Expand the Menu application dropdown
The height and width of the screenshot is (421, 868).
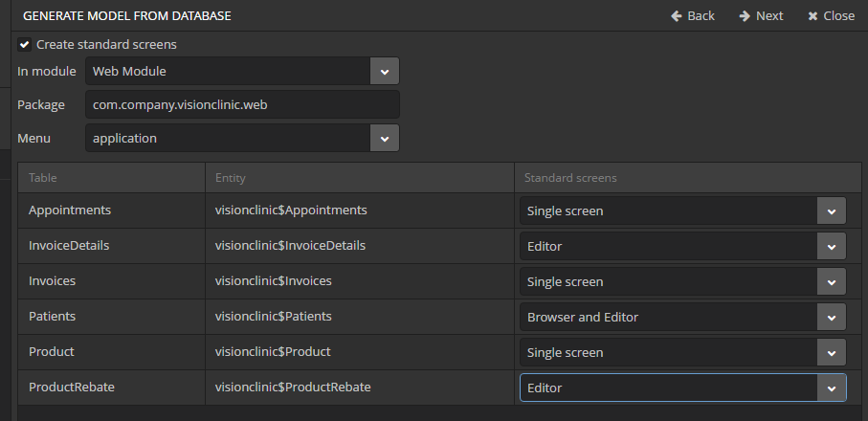point(385,139)
